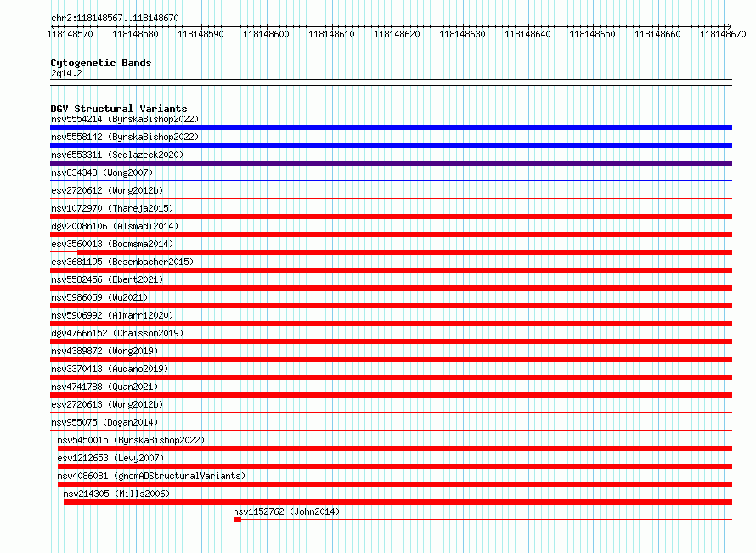Click ruler position 118148590
The width and height of the screenshot is (756, 553).
tap(200, 34)
